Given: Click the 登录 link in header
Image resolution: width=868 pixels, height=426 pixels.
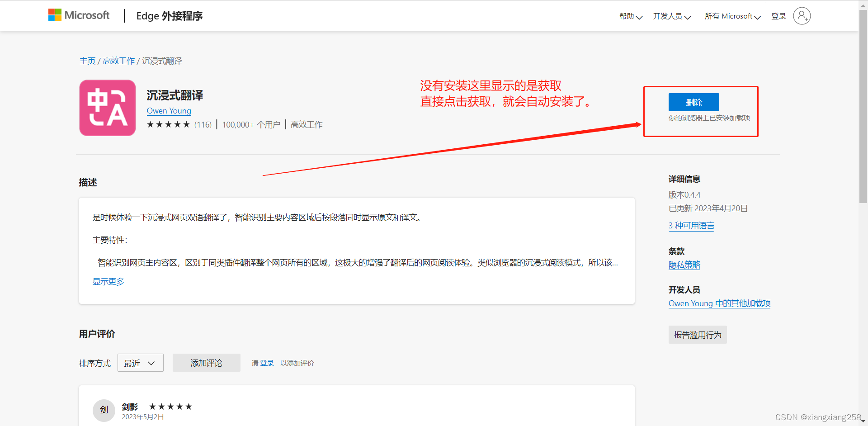Looking at the screenshot, I should (x=778, y=16).
